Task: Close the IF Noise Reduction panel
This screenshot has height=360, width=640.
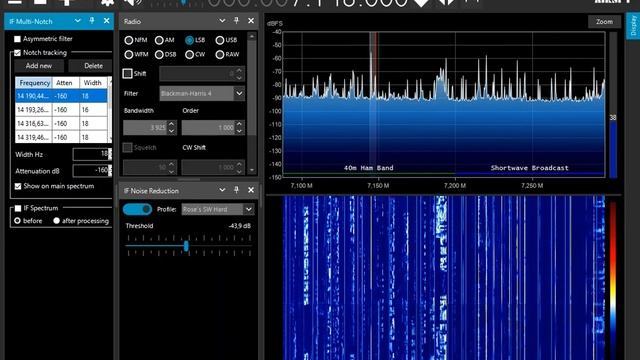Action: point(251,190)
